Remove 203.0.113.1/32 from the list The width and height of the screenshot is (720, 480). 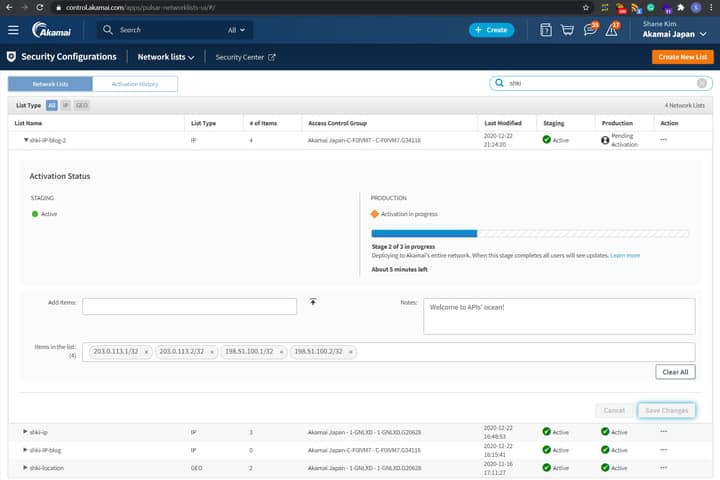coord(146,352)
